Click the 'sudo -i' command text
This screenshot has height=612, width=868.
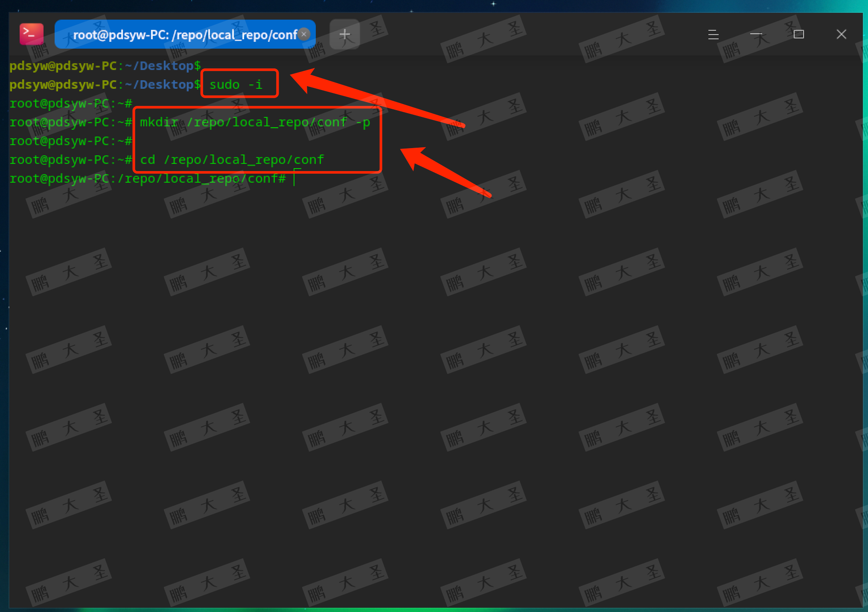[236, 85]
